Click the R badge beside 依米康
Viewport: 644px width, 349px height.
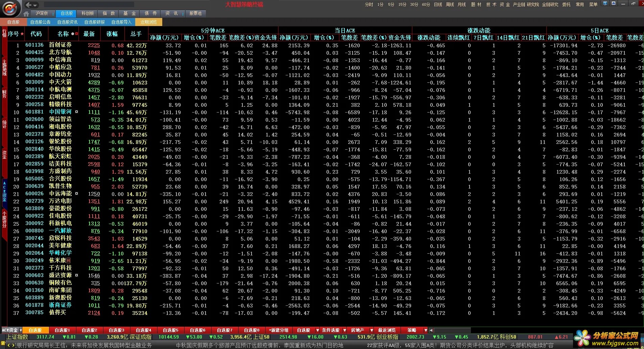[x=69, y=260]
